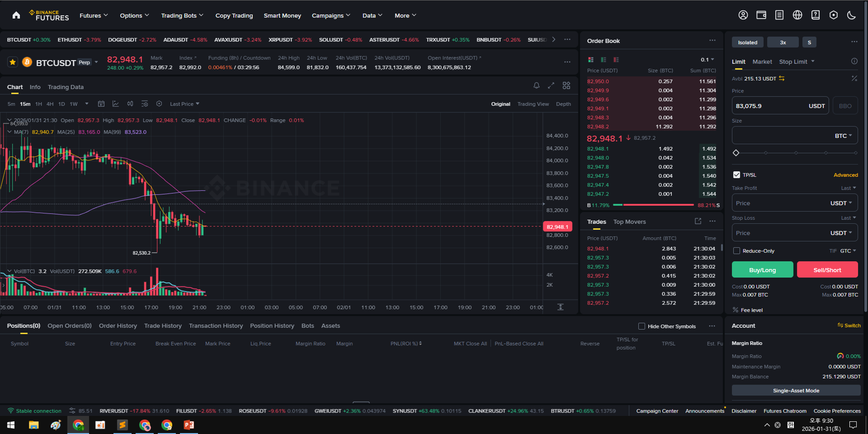Pop out the Trades panel icon

tap(698, 221)
